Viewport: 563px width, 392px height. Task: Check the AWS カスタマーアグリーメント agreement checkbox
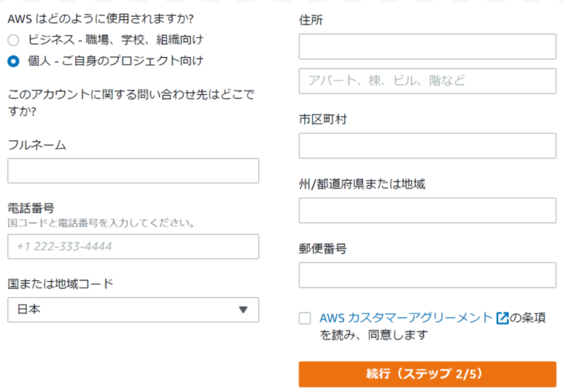tap(305, 318)
